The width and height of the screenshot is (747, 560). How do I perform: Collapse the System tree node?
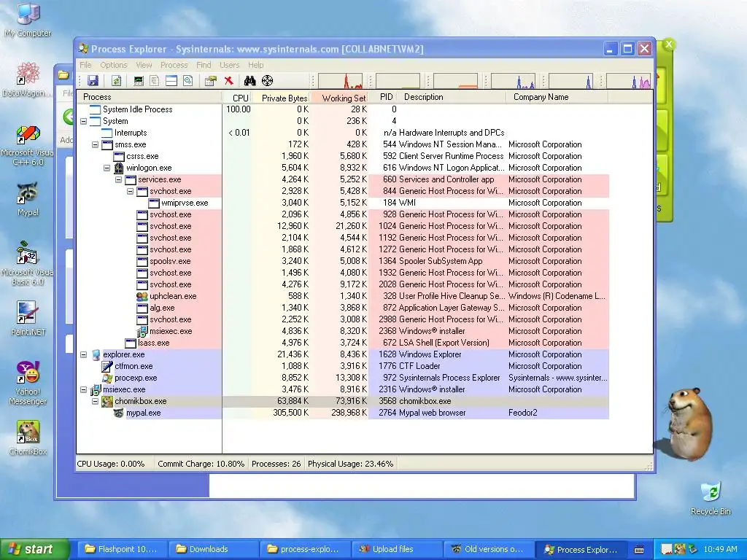84,122
